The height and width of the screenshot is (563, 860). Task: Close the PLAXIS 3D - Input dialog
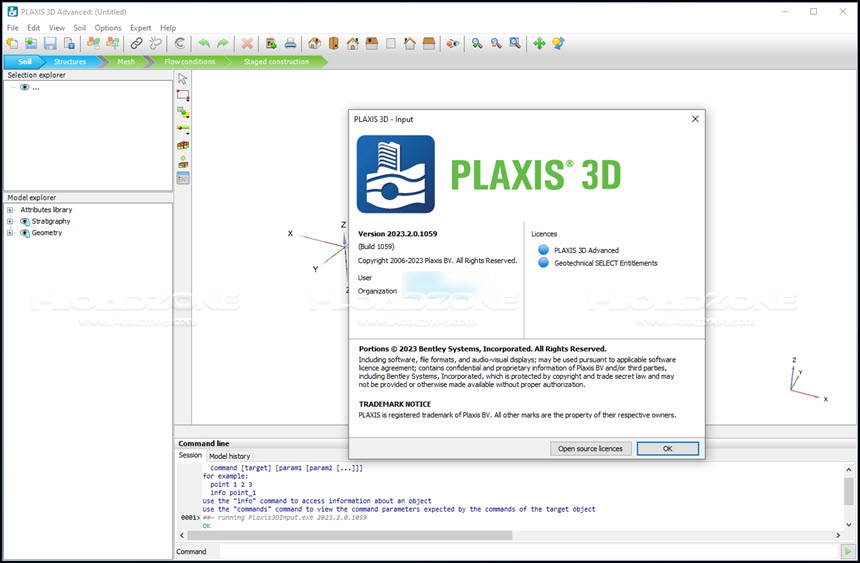(695, 119)
